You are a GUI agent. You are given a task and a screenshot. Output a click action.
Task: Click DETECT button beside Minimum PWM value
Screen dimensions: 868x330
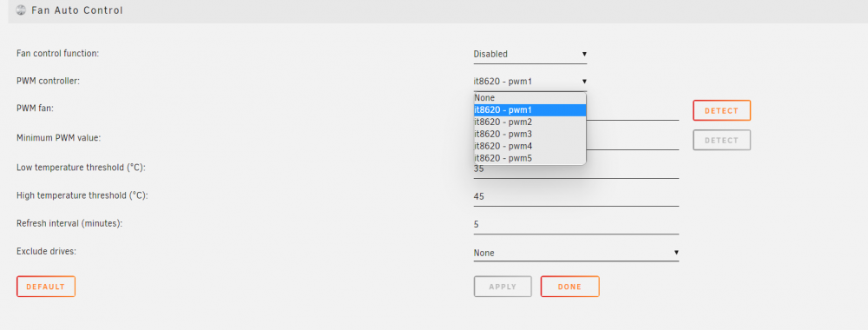point(721,140)
